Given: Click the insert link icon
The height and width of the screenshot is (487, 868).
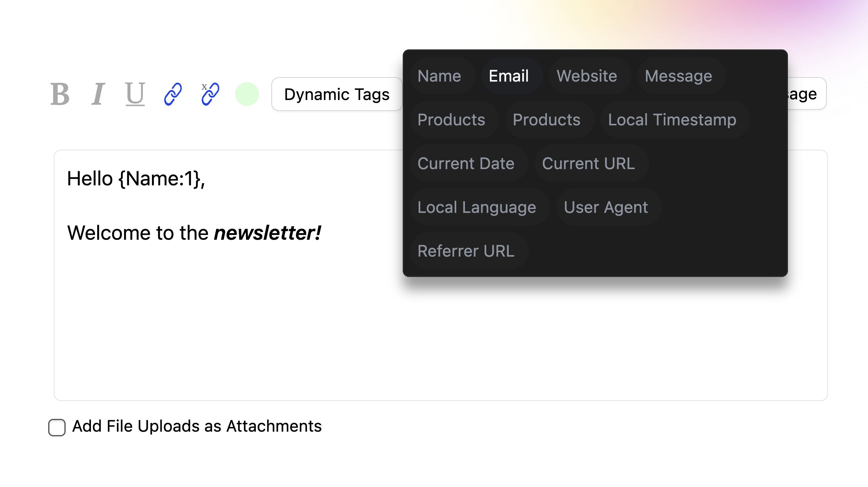Looking at the screenshot, I should tap(173, 94).
